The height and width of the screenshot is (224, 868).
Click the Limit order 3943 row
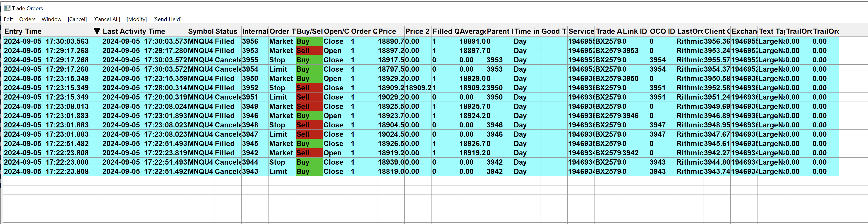421,171
